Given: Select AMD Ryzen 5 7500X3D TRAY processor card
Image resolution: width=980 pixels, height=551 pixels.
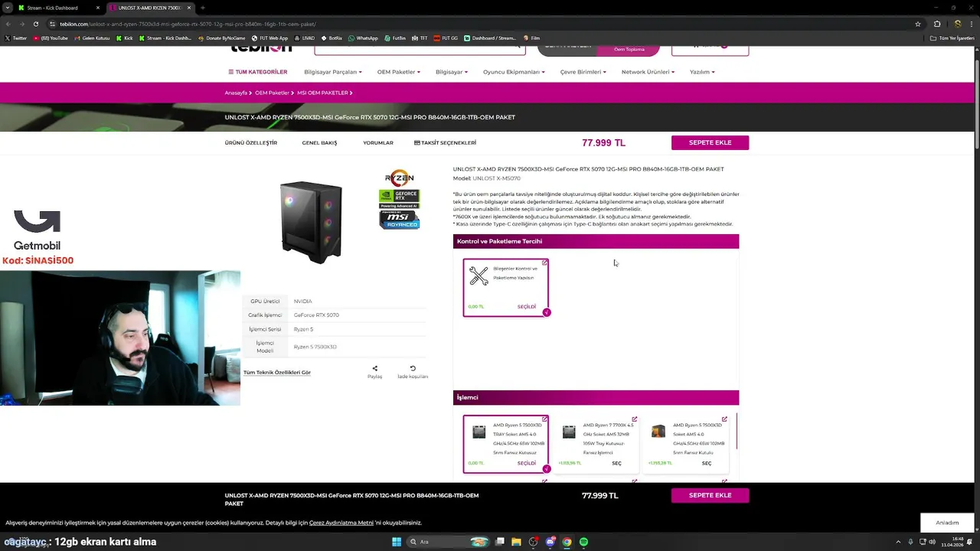Looking at the screenshot, I should coord(505,444).
